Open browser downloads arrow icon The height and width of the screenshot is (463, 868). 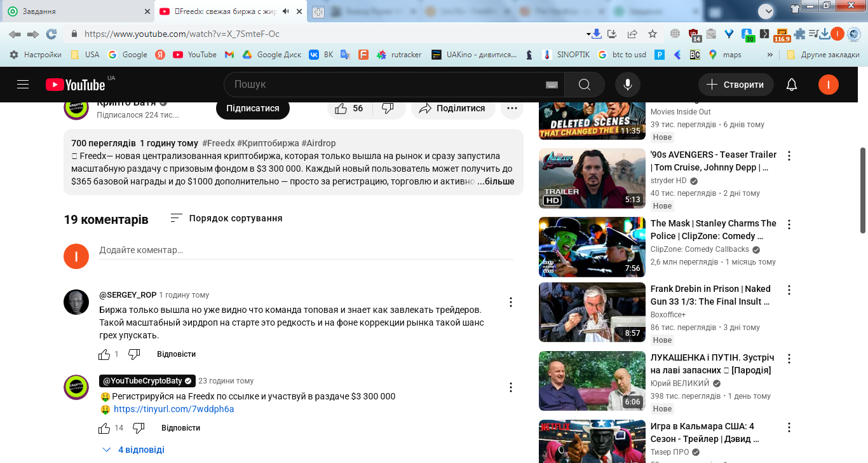click(825, 34)
